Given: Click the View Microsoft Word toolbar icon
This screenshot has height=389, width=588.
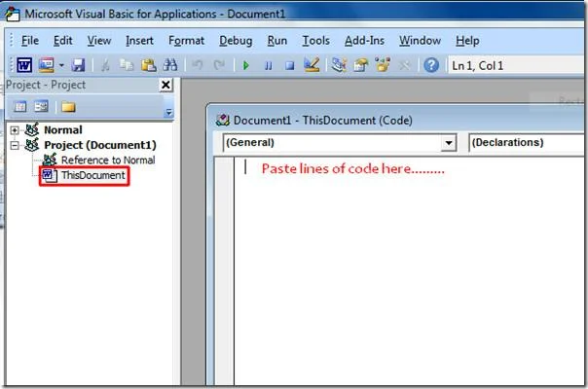Looking at the screenshot, I should point(24,65).
